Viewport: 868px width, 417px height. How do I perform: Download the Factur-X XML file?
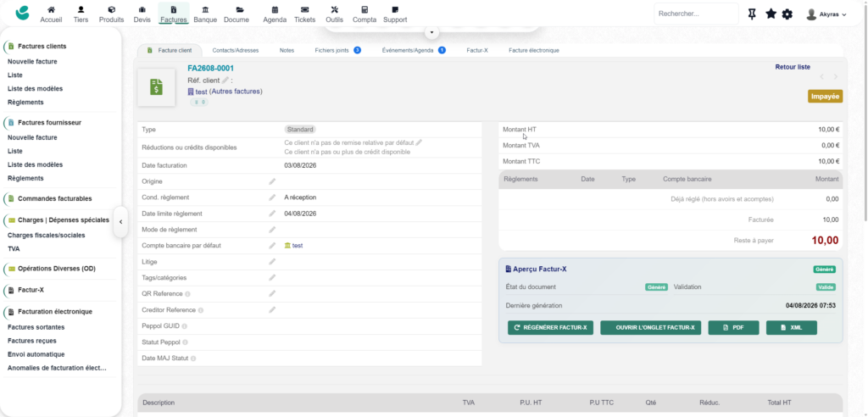(791, 328)
